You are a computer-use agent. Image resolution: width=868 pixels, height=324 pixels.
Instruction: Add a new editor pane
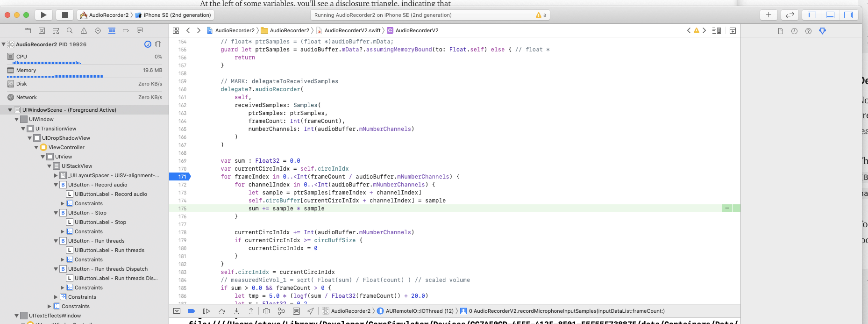click(733, 30)
